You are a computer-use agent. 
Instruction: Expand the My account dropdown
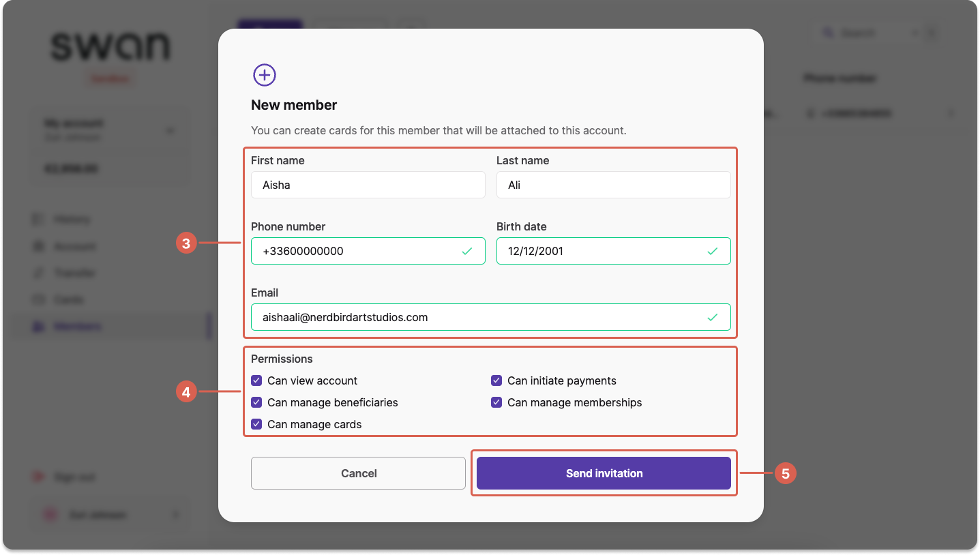click(x=170, y=130)
